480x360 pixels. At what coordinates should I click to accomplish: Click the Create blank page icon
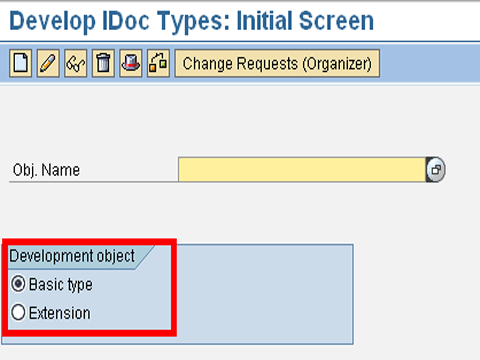coord(21,63)
